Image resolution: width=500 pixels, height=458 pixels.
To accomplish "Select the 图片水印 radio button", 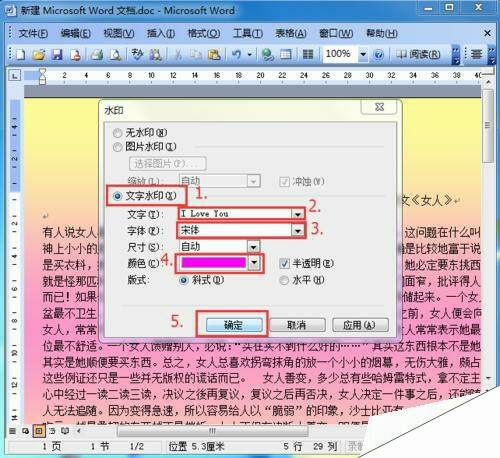I will coord(117,147).
